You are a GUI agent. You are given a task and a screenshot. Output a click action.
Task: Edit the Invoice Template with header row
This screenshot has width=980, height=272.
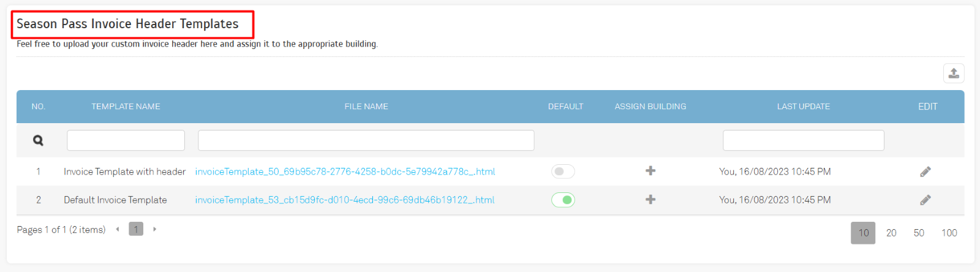pos(925,172)
